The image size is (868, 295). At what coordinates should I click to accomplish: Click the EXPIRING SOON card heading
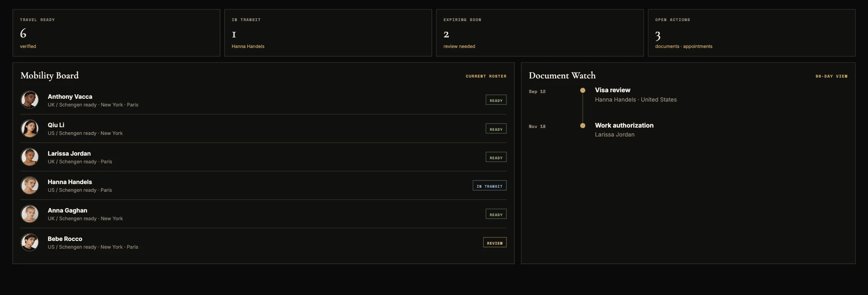point(462,20)
